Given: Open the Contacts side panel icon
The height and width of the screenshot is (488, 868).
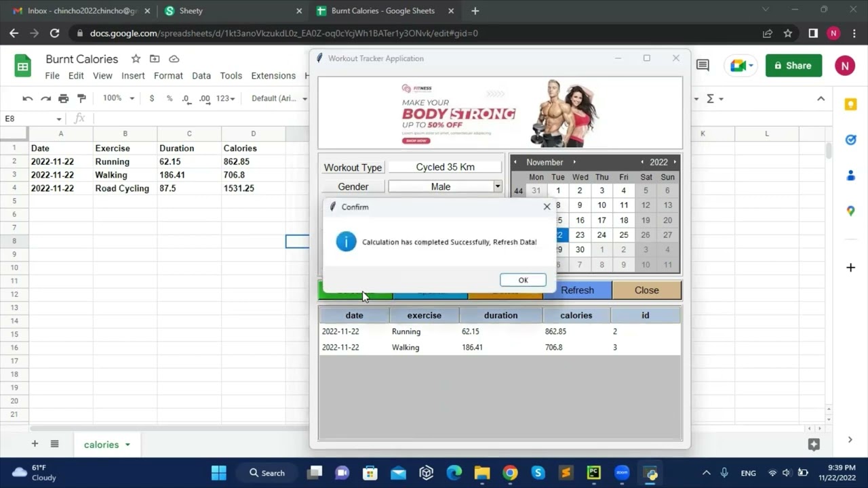Looking at the screenshot, I should pos(850,176).
